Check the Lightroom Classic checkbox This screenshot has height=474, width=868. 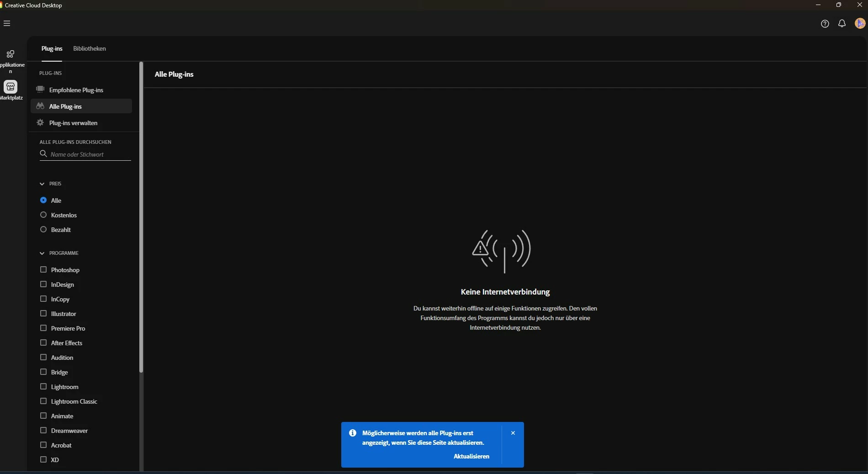[43, 401]
